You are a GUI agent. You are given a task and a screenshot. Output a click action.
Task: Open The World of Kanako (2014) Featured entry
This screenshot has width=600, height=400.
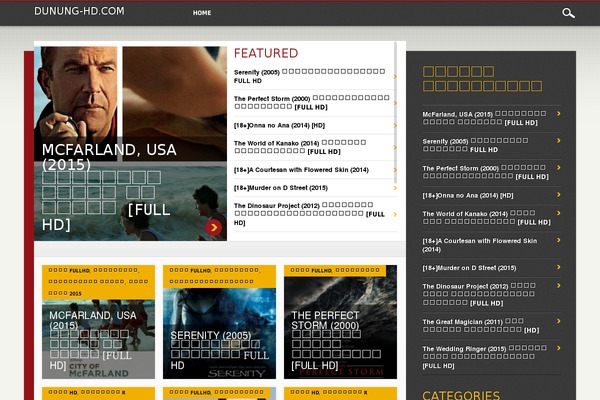pyautogui.click(x=300, y=147)
